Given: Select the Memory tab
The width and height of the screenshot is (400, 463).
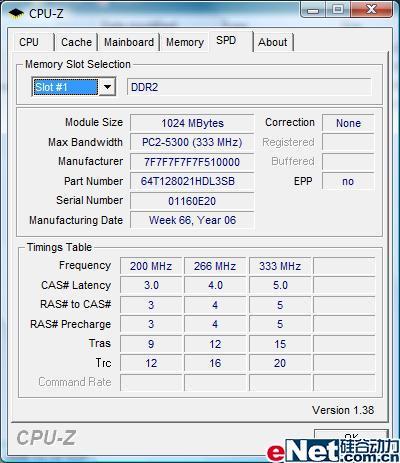Looking at the screenshot, I should point(185,42).
